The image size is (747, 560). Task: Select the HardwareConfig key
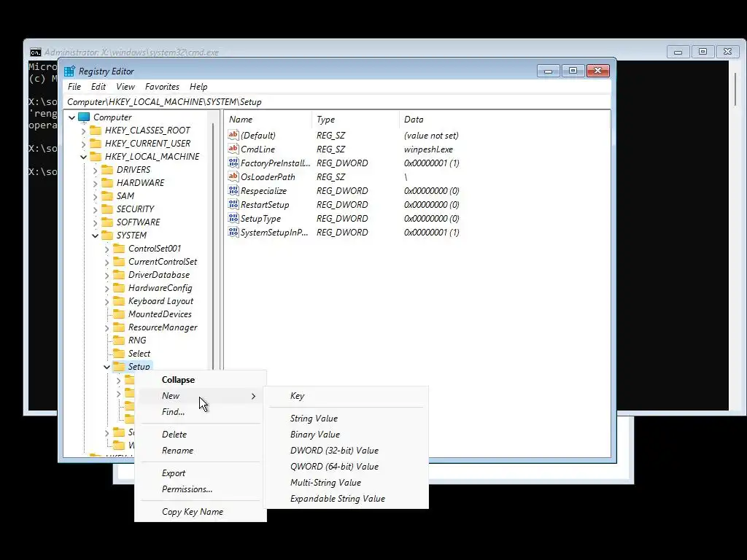(x=160, y=287)
